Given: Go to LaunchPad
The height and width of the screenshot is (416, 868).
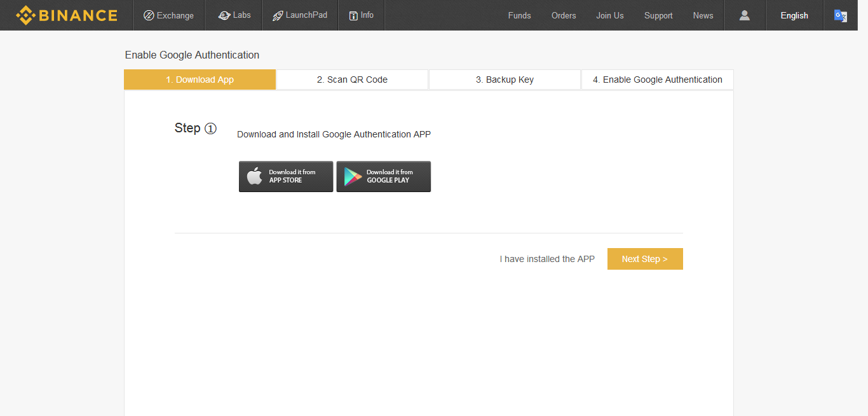Looking at the screenshot, I should pos(300,15).
